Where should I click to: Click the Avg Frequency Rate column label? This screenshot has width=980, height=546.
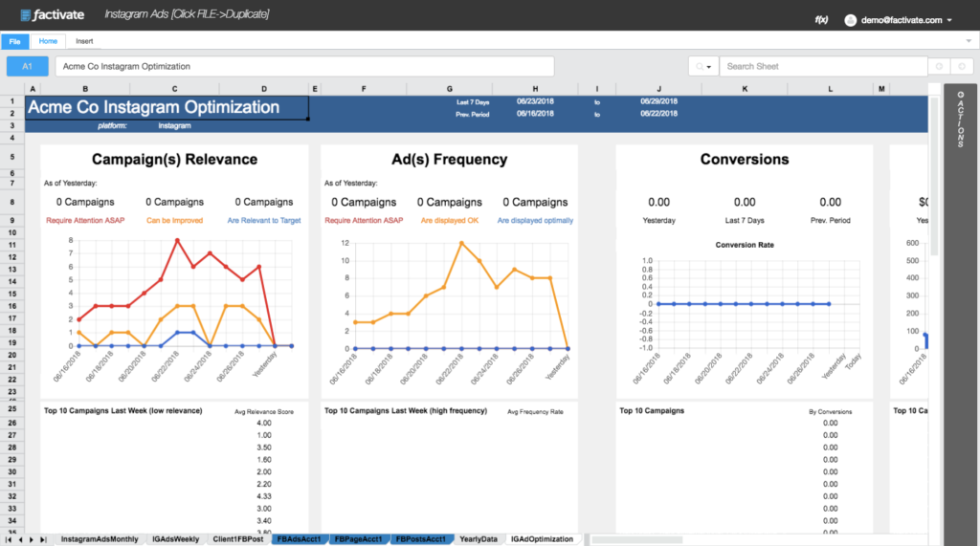(535, 412)
